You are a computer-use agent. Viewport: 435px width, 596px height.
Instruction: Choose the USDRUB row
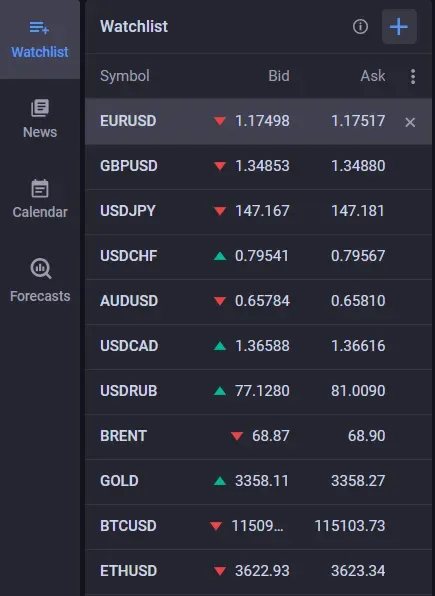click(259, 391)
